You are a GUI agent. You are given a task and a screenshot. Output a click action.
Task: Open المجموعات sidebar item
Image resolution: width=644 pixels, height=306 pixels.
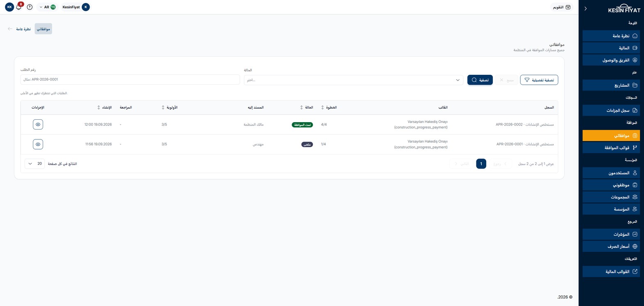coord(611,197)
